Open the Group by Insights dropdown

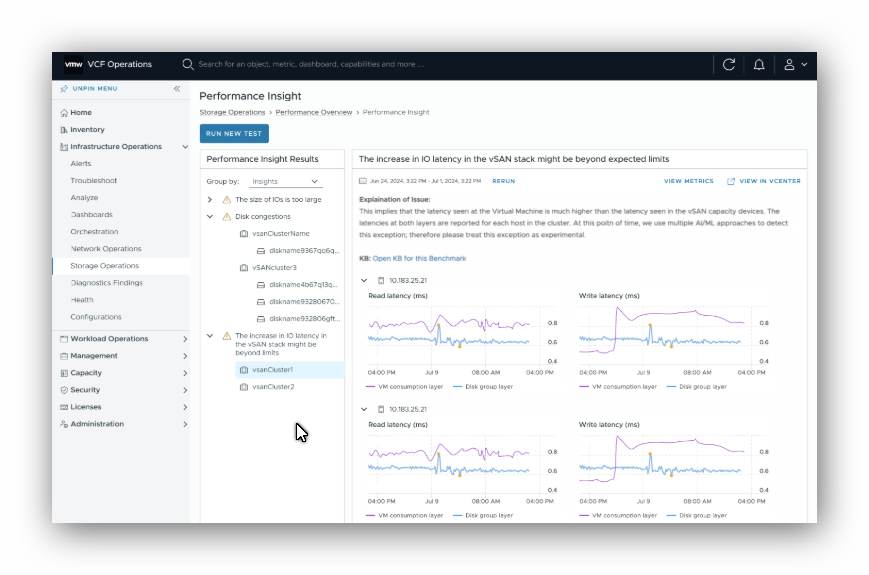285,182
